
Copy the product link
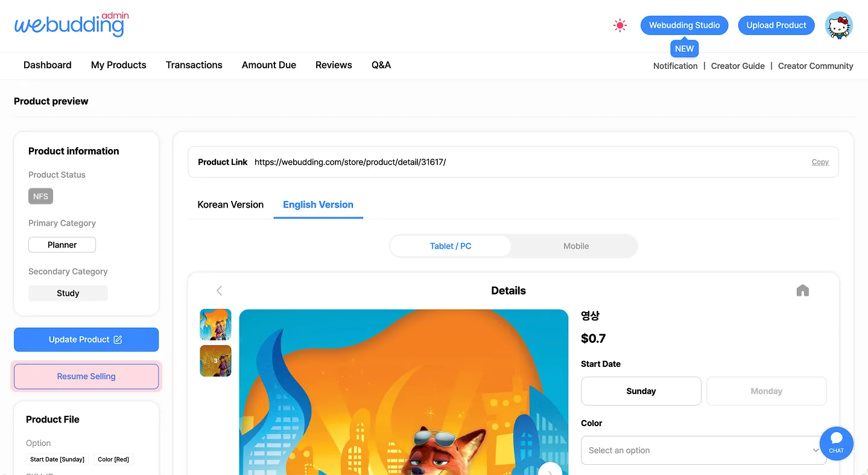(x=820, y=162)
